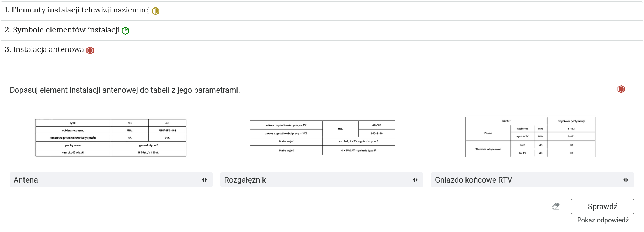Click the eraser icon to reset answers
This screenshot has height=232, width=644.
click(555, 206)
